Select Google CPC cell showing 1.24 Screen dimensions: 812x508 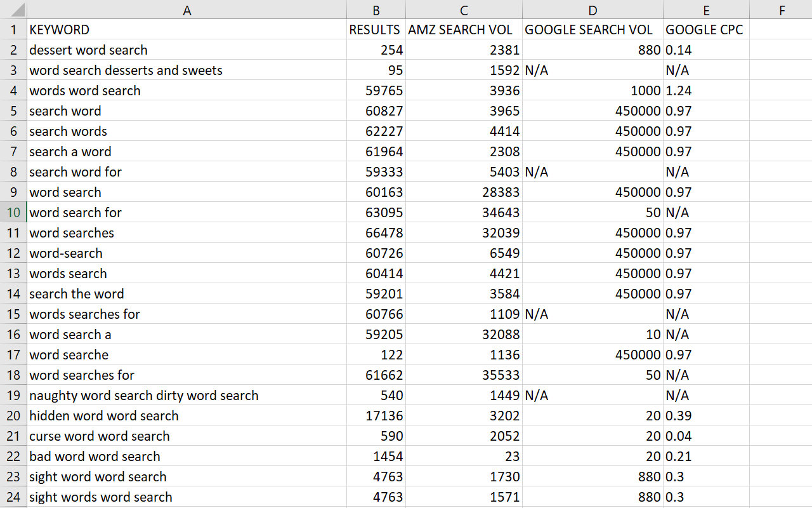tap(706, 91)
